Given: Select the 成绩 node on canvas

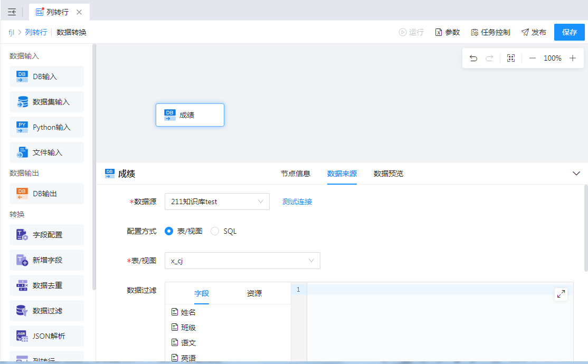Looking at the screenshot, I should coord(190,115).
